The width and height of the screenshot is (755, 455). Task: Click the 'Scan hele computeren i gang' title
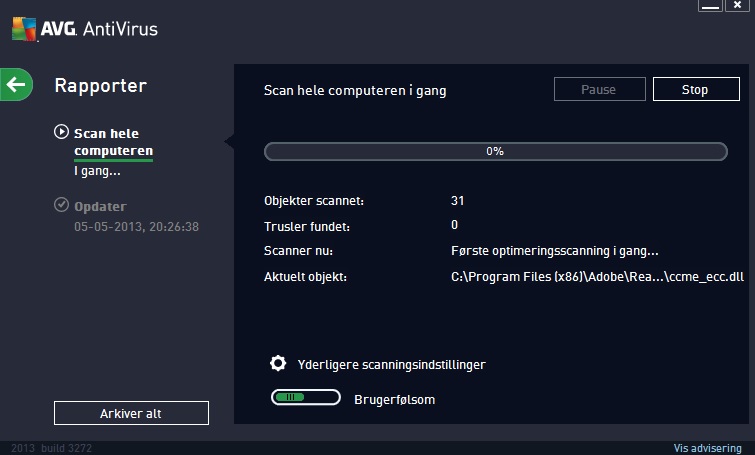tap(355, 91)
